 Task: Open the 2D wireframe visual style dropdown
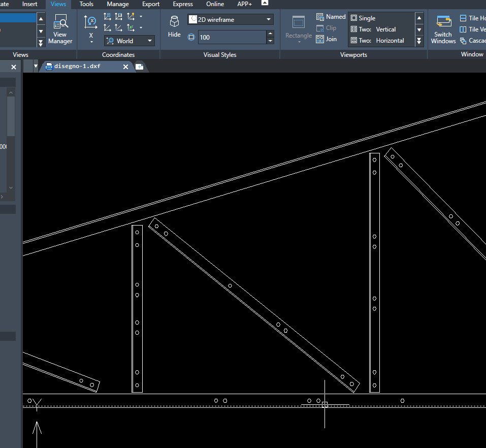click(231, 19)
